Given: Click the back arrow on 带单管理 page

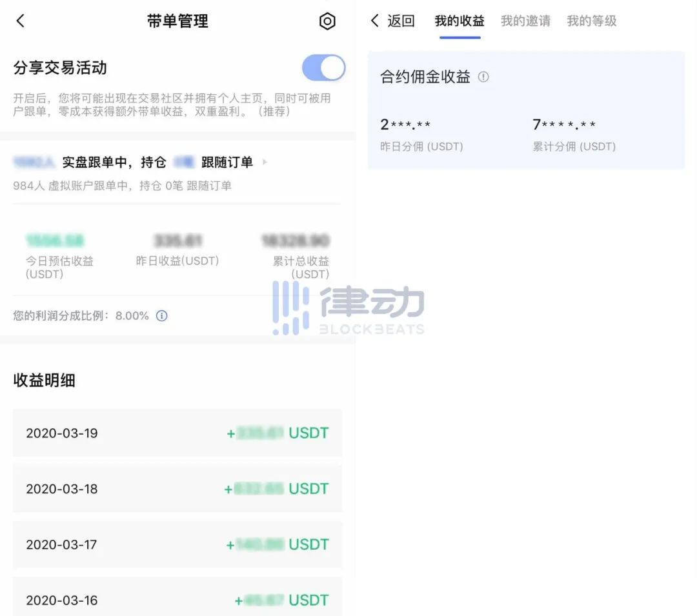Looking at the screenshot, I should 20,20.
